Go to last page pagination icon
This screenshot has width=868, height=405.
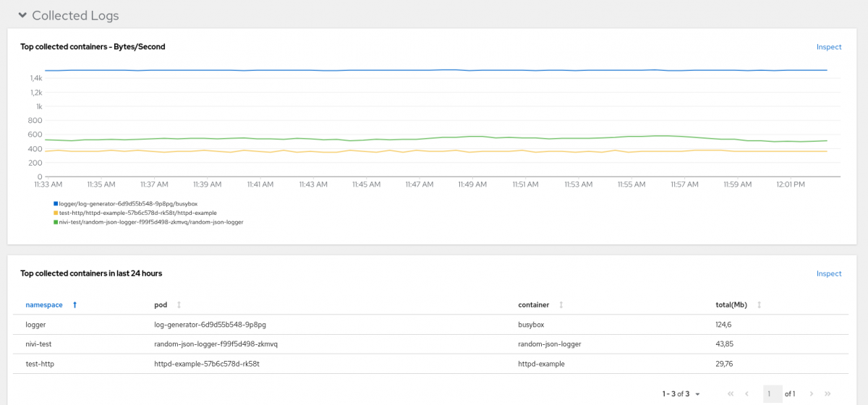(x=828, y=394)
